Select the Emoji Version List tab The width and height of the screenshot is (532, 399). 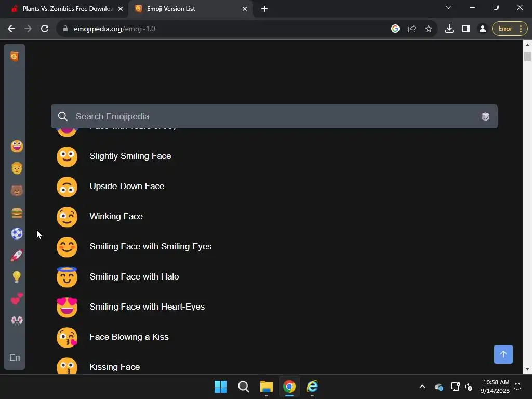click(190, 9)
